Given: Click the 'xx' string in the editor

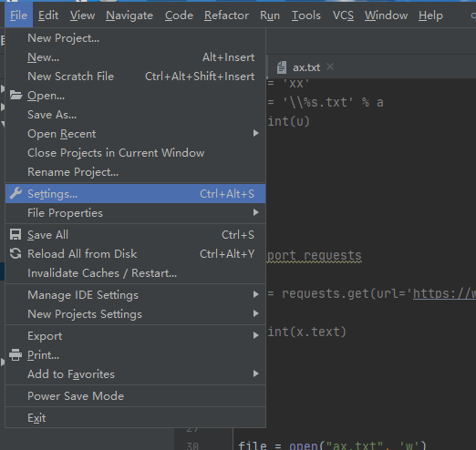Looking at the screenshot, I should pyautogui.click(x=295, y=83).
